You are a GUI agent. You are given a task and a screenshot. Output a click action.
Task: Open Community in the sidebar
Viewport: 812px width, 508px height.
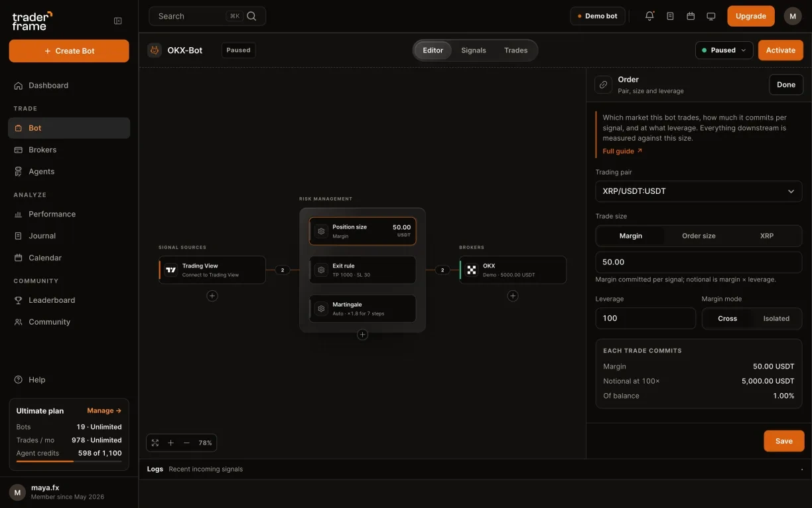[x=69, y=322]
